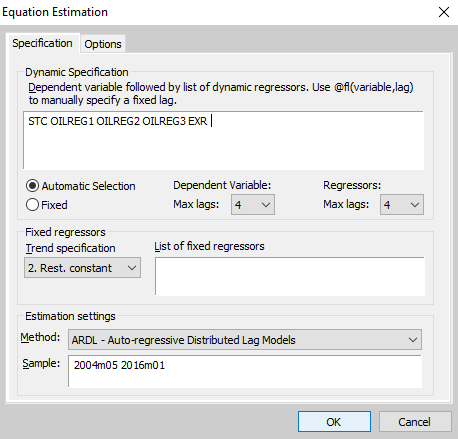Click the List of fixed regressors field
458x439 pixels.
coord(290,276)
